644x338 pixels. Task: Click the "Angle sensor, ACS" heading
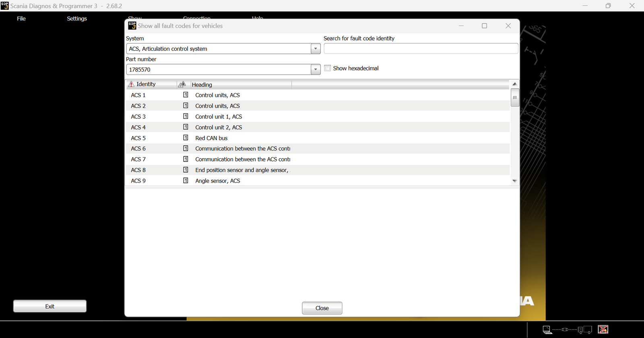point(218,181)
